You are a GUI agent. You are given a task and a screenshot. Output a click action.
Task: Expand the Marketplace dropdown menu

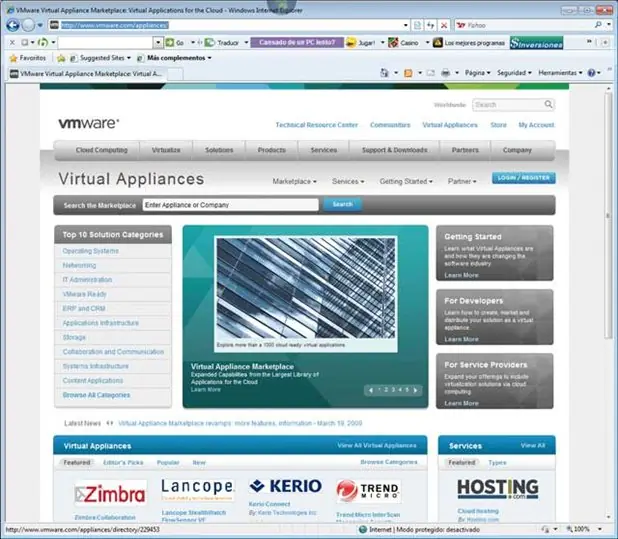(x=294, y=181)
